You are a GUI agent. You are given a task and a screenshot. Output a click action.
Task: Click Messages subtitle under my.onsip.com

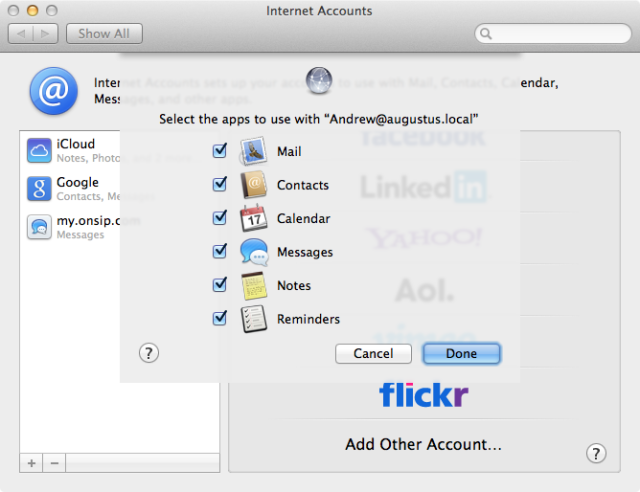pos(80,235)
